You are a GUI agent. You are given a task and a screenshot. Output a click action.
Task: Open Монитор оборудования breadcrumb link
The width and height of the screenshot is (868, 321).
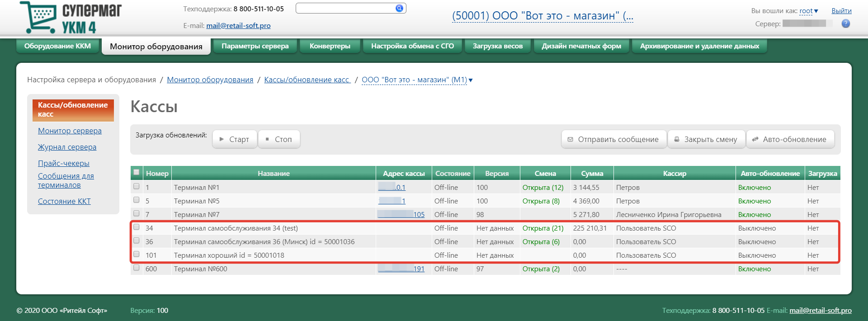[210, 80]
